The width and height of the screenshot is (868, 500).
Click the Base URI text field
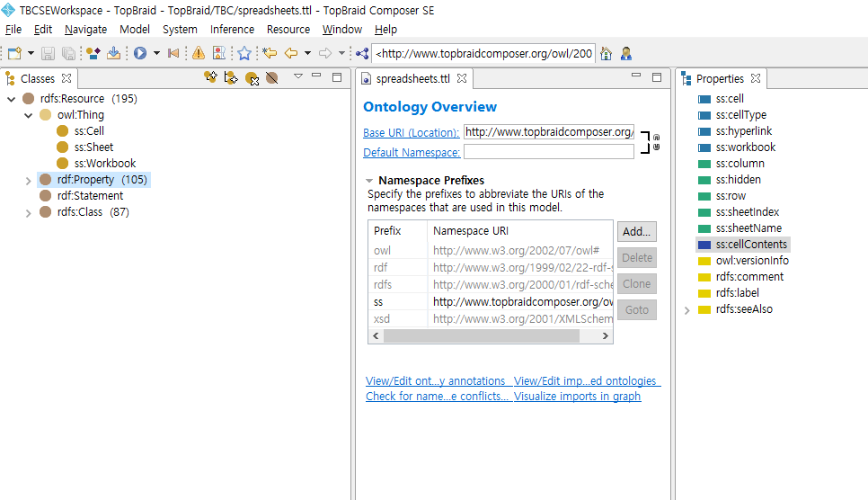(549, 132)
